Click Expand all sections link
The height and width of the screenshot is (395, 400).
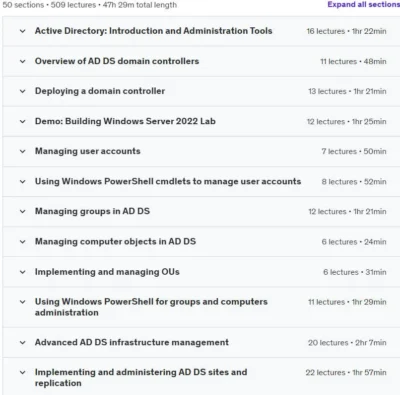[363, 4]
